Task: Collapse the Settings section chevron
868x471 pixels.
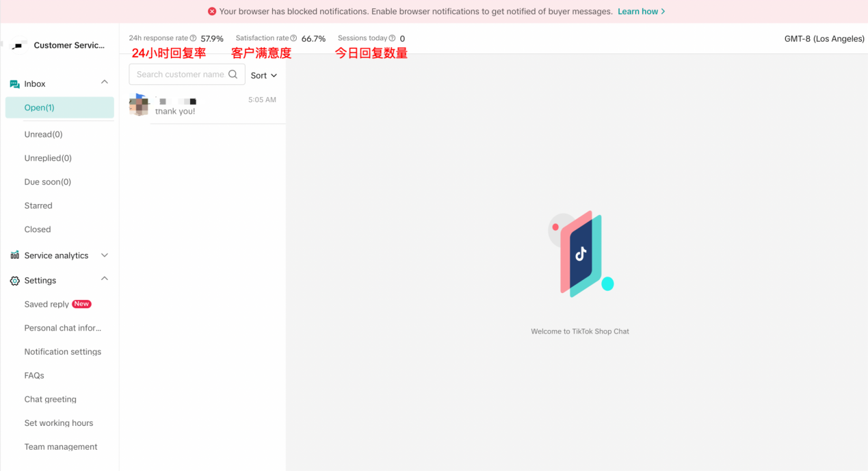Action: coord(105,279)
